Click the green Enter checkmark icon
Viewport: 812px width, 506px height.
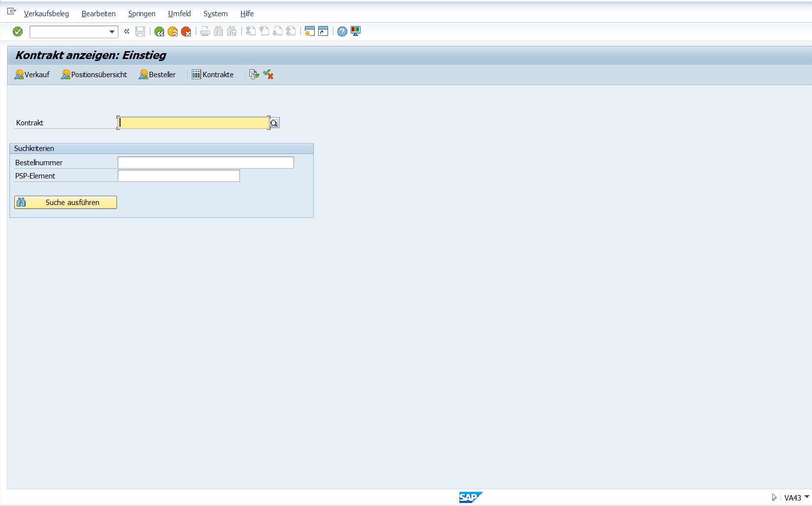18,31
